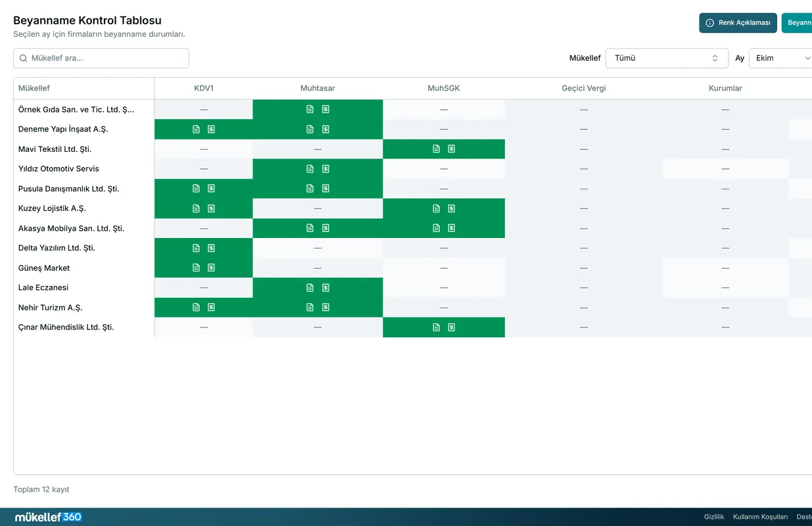The image size is (812, 526).
Task: Open Örnek Gıda's Muhtasar receipt icon
Action: pyautogui.click(x=325, y=109)
